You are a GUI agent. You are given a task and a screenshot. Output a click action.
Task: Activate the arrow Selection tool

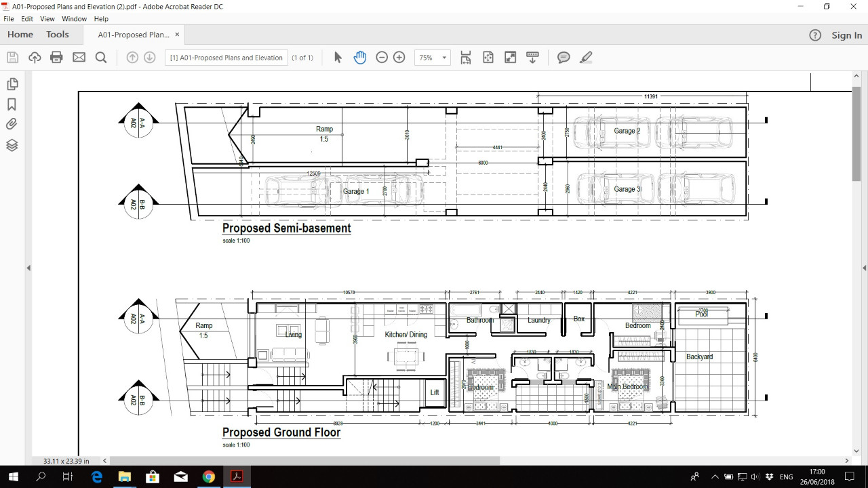click(x=338, y=58)
